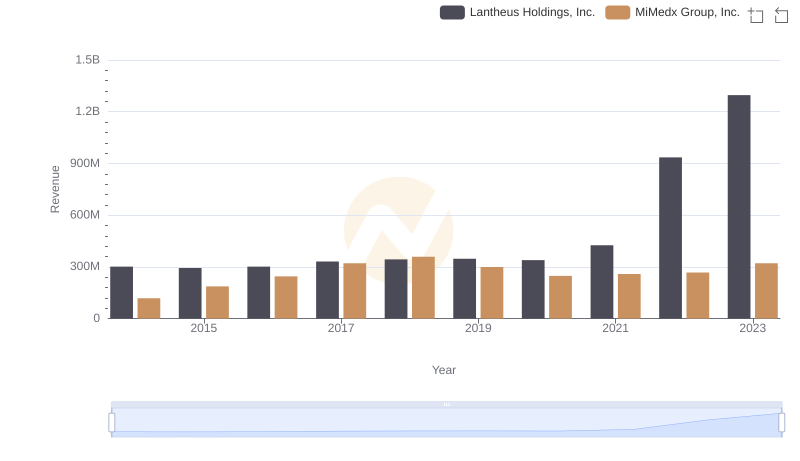
Task: Click the dark Lantheus legend color swatch
Action: click(x=452, y=12)
